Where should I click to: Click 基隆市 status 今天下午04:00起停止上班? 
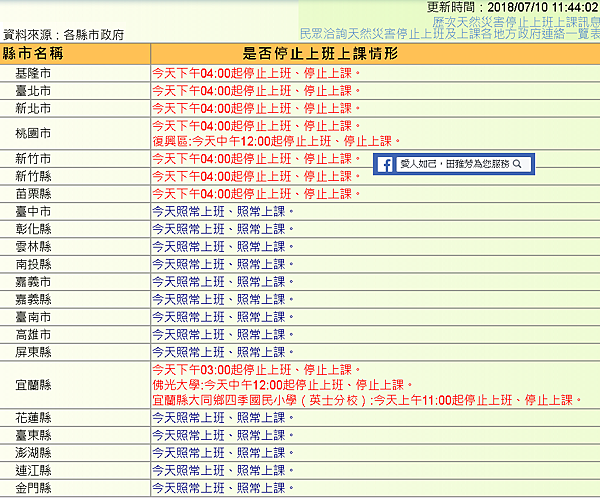pos(256,73)
